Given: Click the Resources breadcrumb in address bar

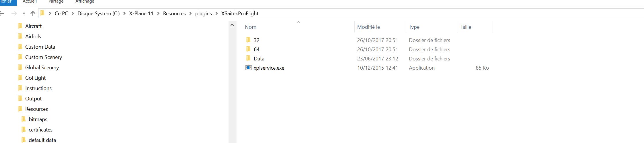Looking at the screenshot, I should 174,14.
